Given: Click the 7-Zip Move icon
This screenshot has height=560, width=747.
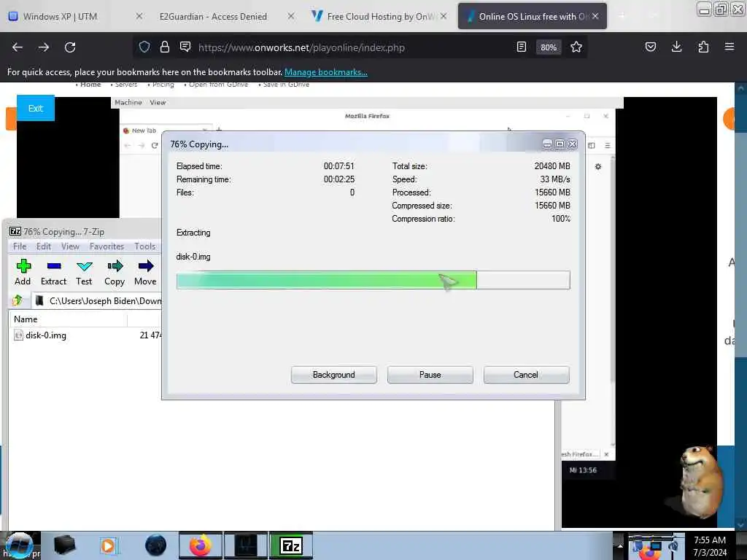Looking at the screenshot, I should click(146, 266).
